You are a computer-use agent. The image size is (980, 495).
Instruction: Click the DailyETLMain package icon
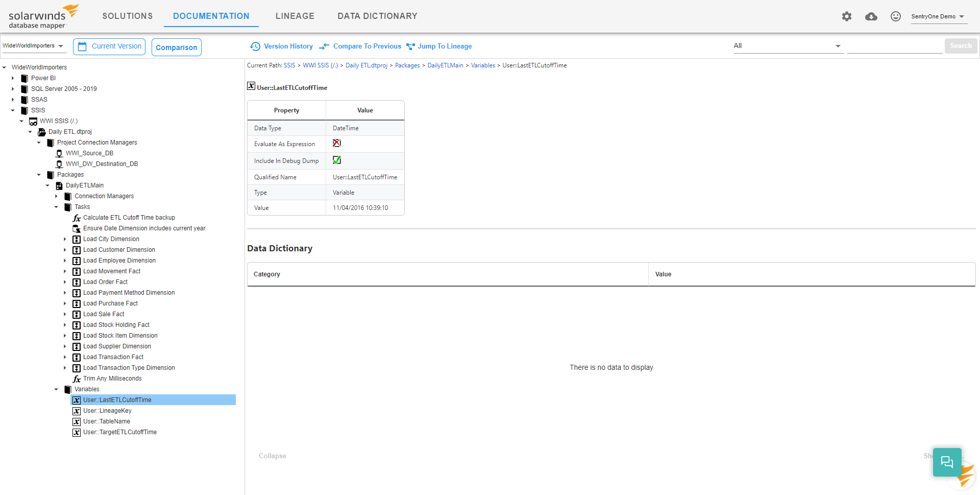(x=59, y=185)
